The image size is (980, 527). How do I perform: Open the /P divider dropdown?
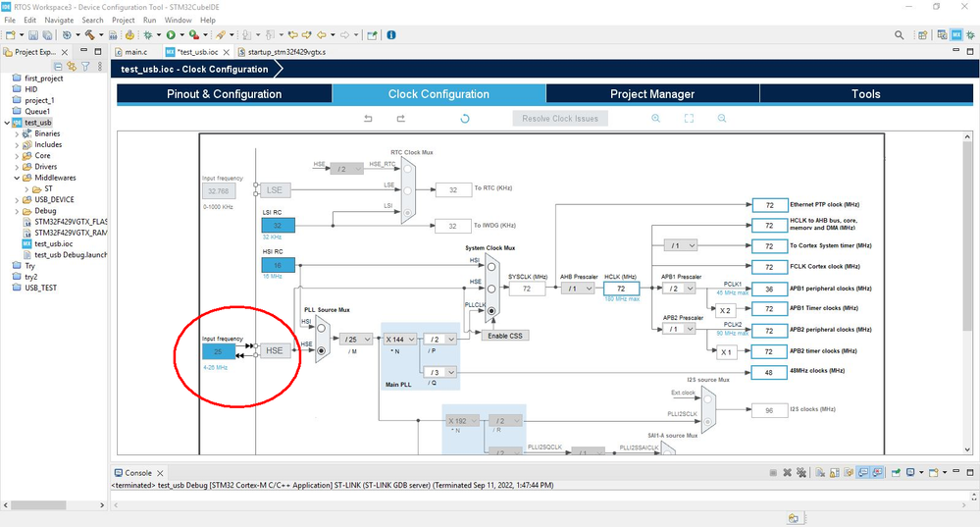click(x=440, y=340)
